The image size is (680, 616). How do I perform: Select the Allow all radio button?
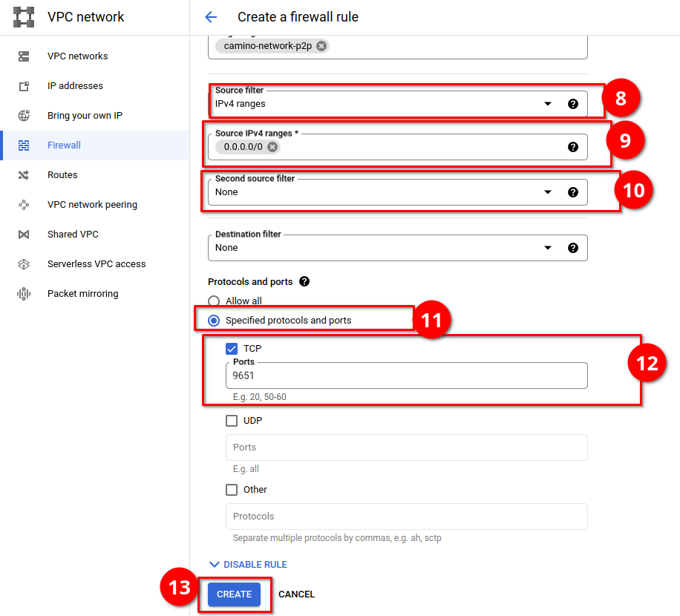(214, 301)
